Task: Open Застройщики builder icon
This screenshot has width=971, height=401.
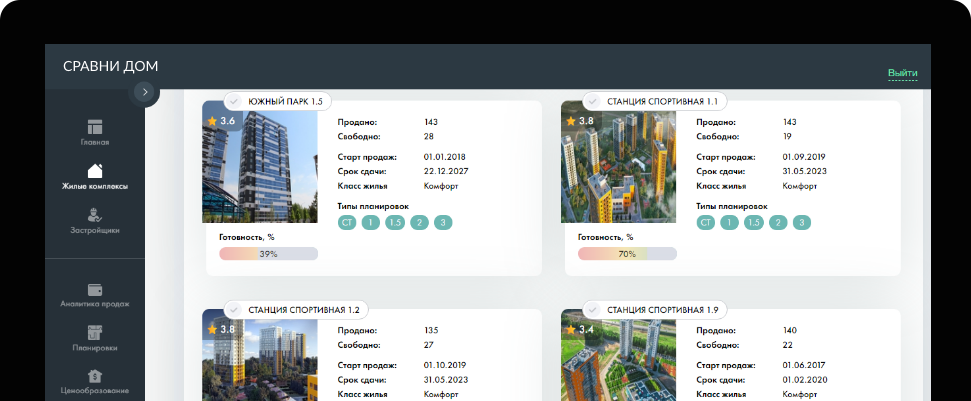Action: [x=95, y=214]
